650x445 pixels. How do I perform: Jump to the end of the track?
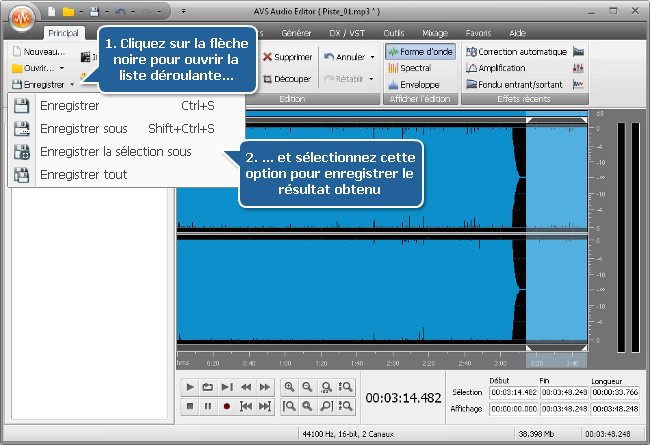point(264,406)
